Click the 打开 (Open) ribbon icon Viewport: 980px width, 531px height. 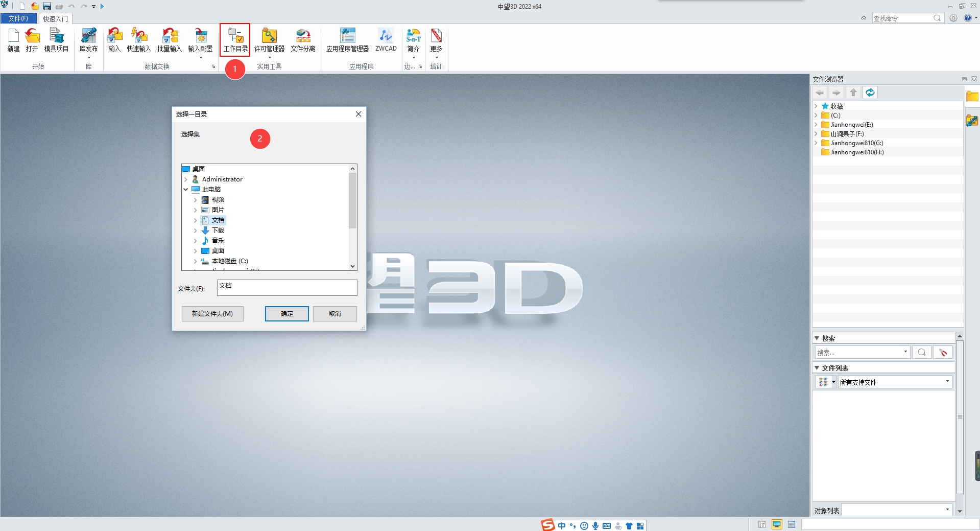click(32, 40)
